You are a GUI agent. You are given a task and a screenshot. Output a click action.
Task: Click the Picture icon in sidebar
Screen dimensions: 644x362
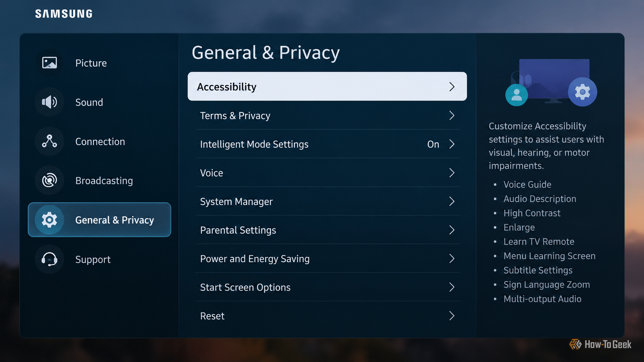pos(49,63)
